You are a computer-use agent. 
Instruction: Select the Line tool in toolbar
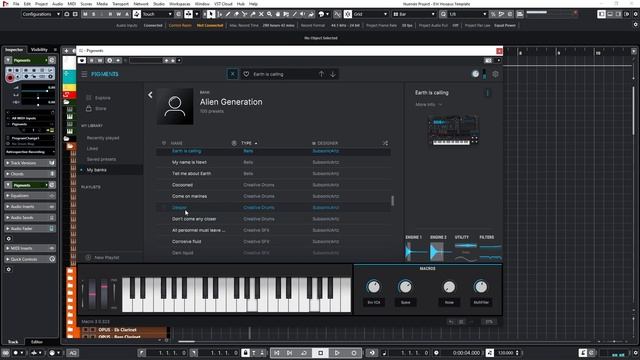(294, 14)
